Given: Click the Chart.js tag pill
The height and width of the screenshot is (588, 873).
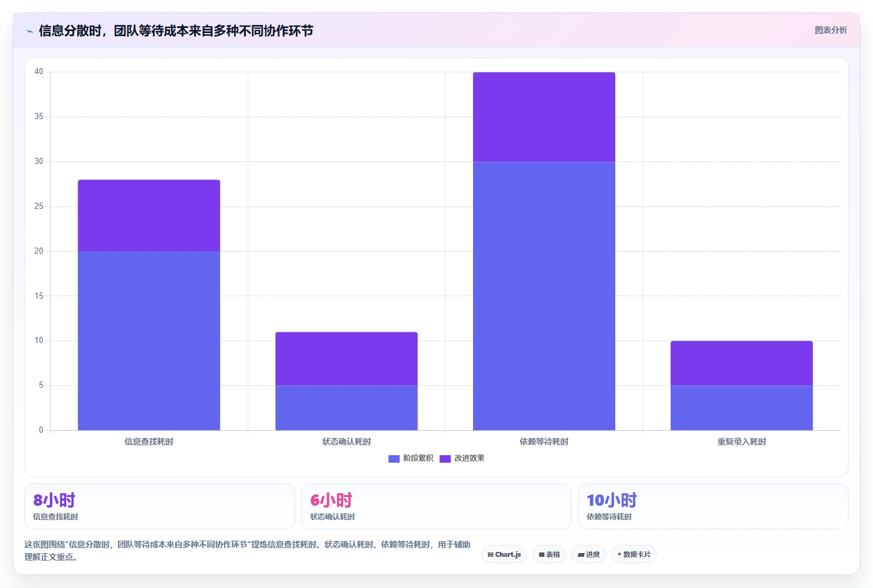Looking at the screenshot, I should coord(504,554).
